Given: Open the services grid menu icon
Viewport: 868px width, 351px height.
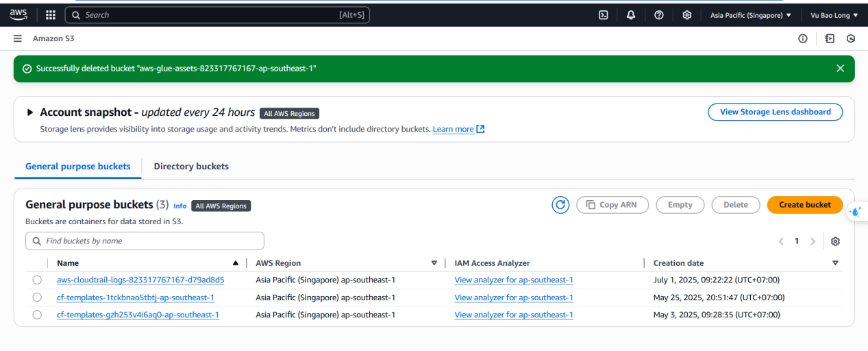Looking at the screenshot, I should 51,14.
